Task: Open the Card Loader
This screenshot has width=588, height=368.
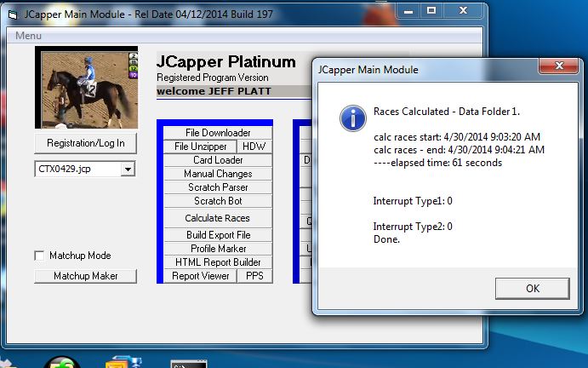Action: tap(218, 160)
